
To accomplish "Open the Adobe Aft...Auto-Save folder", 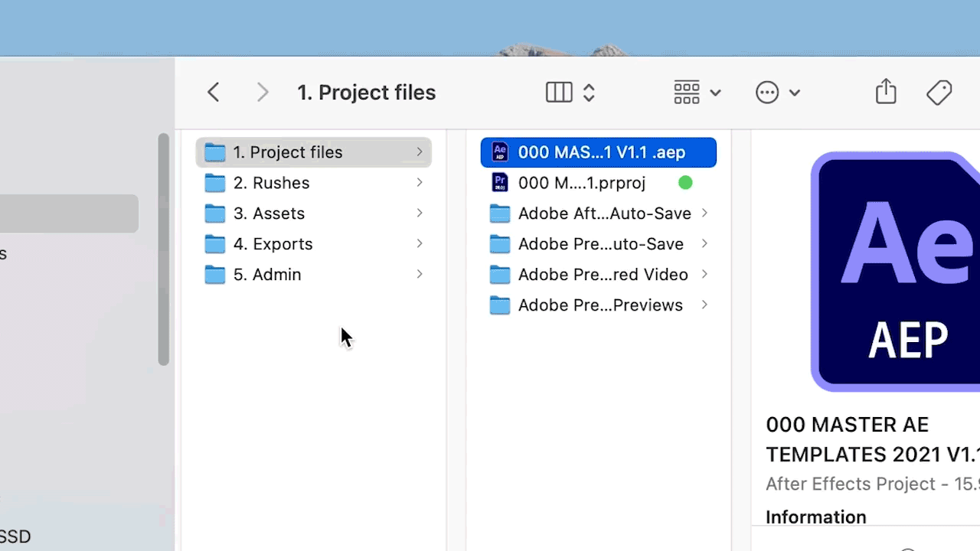I will 599,214.
